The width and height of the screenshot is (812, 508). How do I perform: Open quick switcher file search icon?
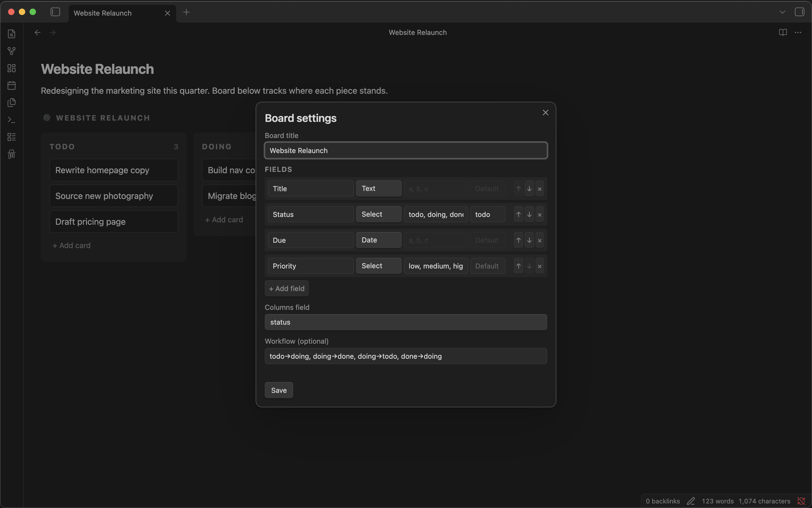tap(12, 34)
